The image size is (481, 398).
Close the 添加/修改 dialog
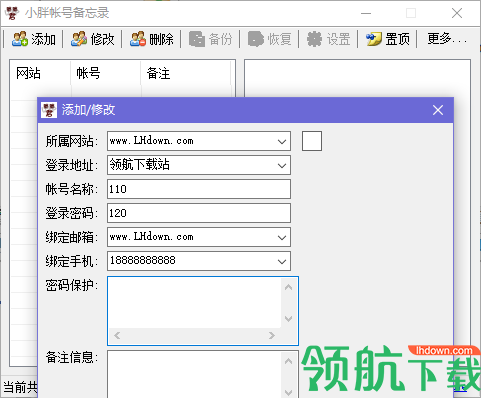point(438,110)
